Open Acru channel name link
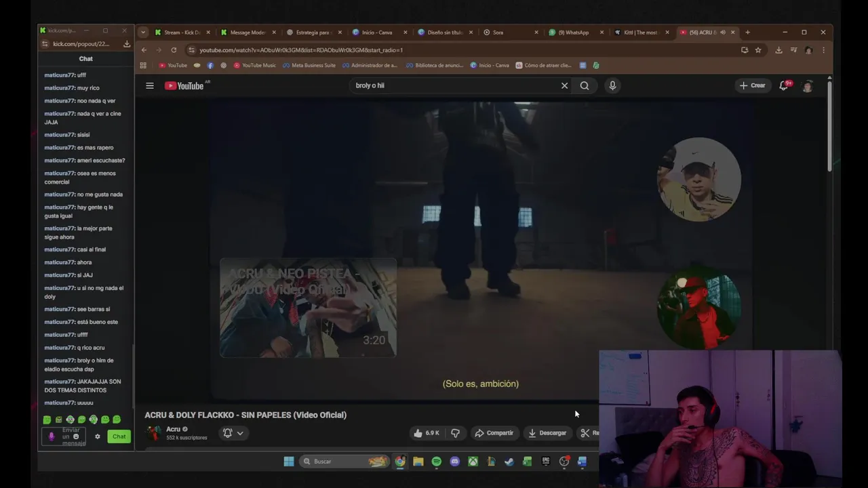This screenshot has width=868, height=488. [174, 429]
